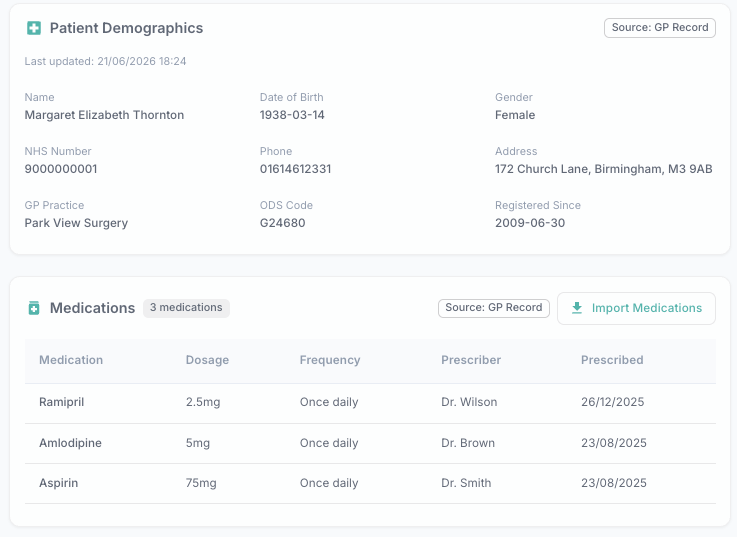Click the download arrow icon in Import Medications
The height and width of the screenshot is (537, 737).
click(577, 308)
